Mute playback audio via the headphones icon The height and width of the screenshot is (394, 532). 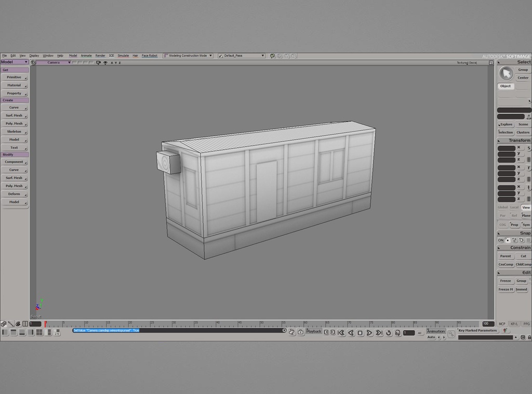point(397,333)
